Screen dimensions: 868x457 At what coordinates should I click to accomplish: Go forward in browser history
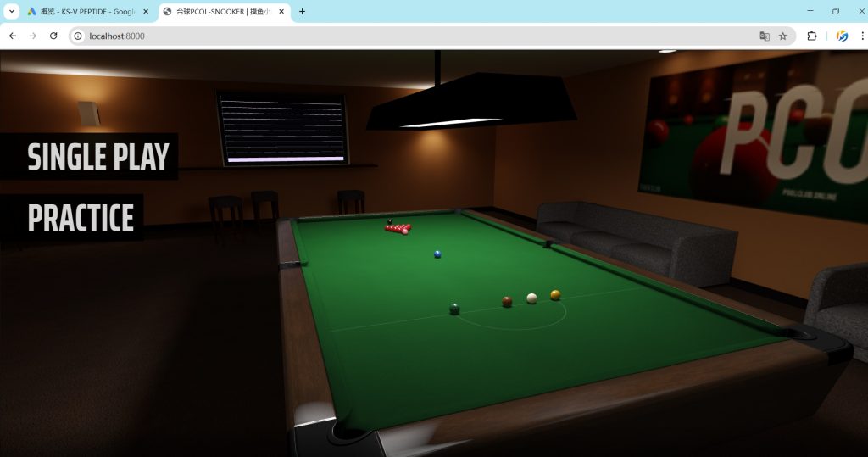pyautogui.click(x=33, y=36)
